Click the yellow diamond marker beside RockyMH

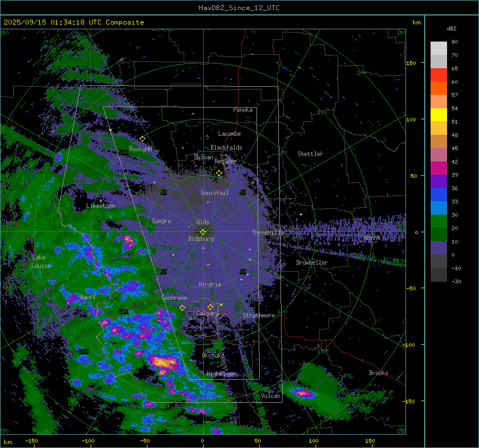142,139
